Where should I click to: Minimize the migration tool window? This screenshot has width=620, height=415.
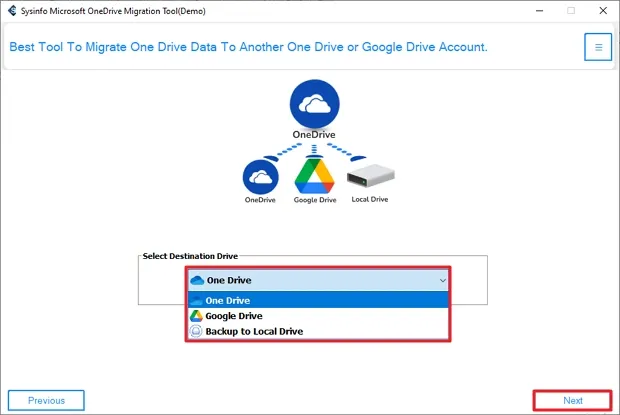point(539,11)
